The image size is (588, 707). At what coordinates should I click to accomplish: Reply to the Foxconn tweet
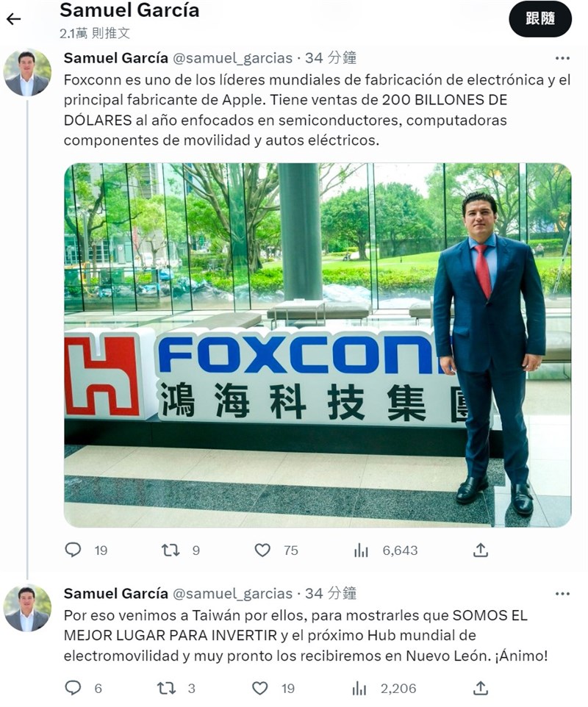pos(73,550)
